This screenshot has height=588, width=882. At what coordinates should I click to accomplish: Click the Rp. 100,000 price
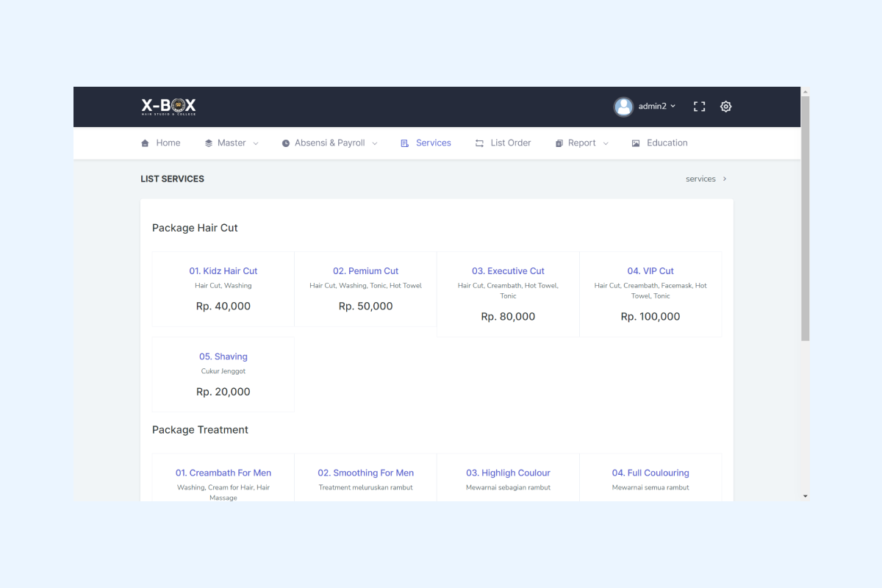click(650, 317)
